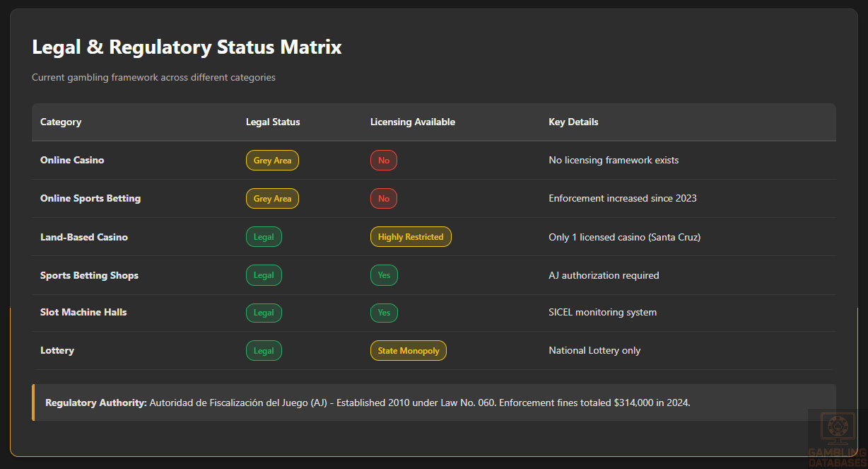Click the Enforcement increased since 2023 text

(622, 199)
